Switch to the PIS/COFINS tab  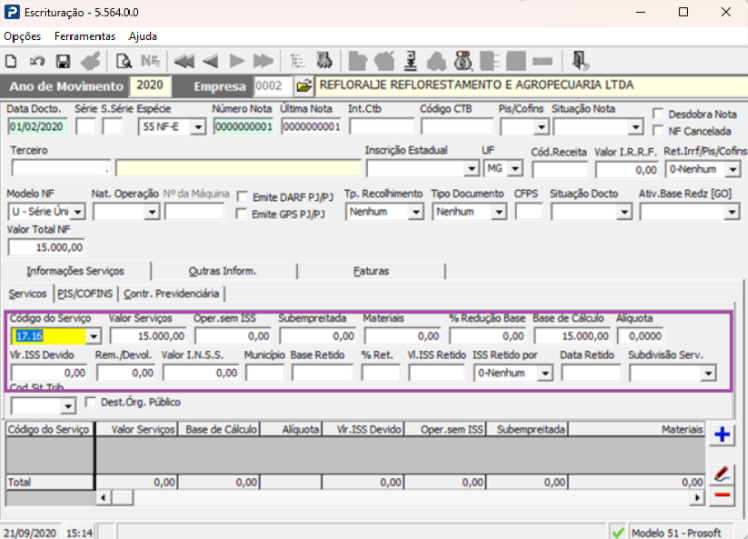click(84, 293)
